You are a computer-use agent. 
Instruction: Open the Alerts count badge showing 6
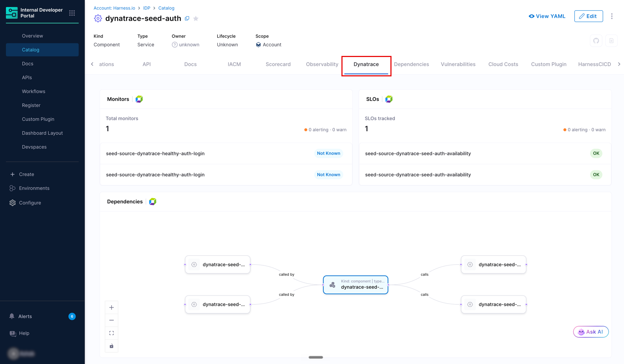(72, 316)
